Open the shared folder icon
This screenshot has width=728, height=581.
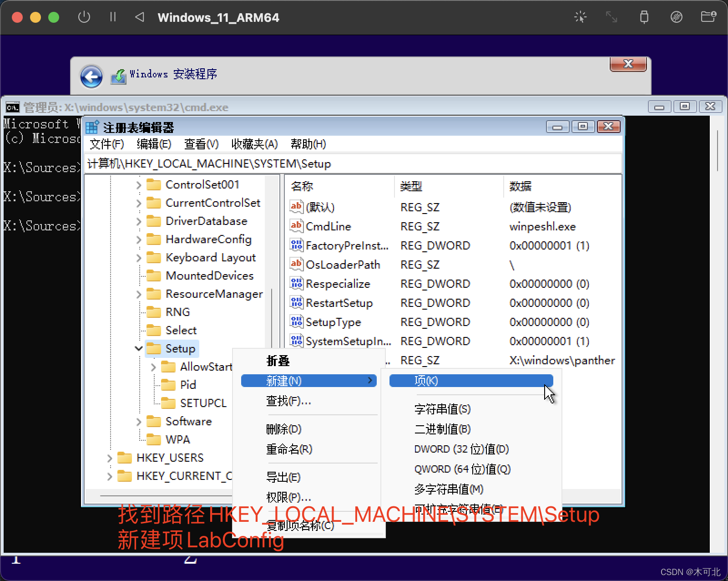[708, 17]
